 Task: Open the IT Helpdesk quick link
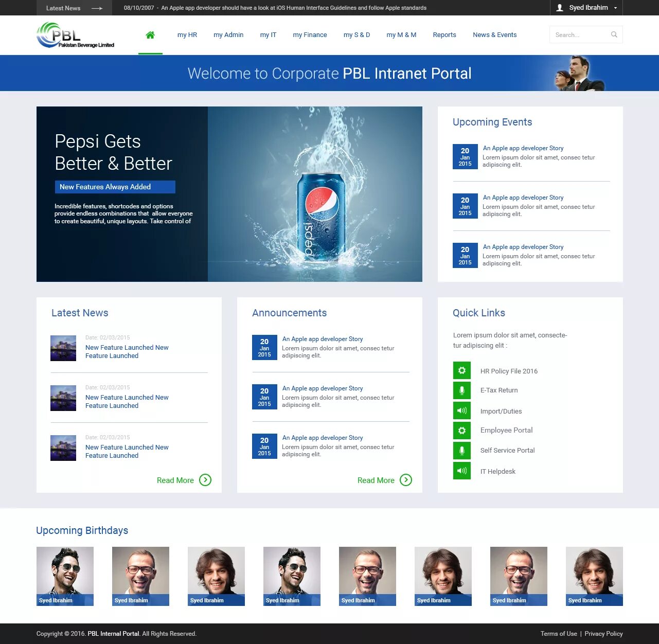pyautogui.click(x=497, y=471)
